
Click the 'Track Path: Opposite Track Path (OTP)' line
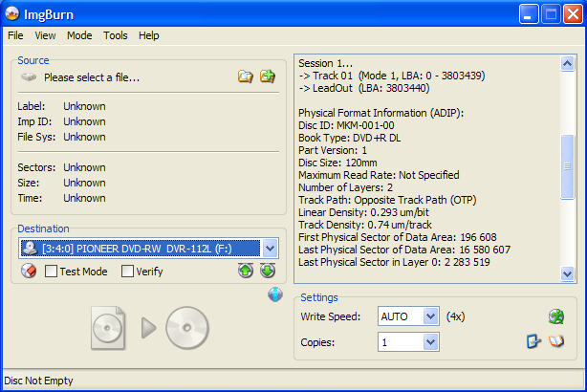387,200
